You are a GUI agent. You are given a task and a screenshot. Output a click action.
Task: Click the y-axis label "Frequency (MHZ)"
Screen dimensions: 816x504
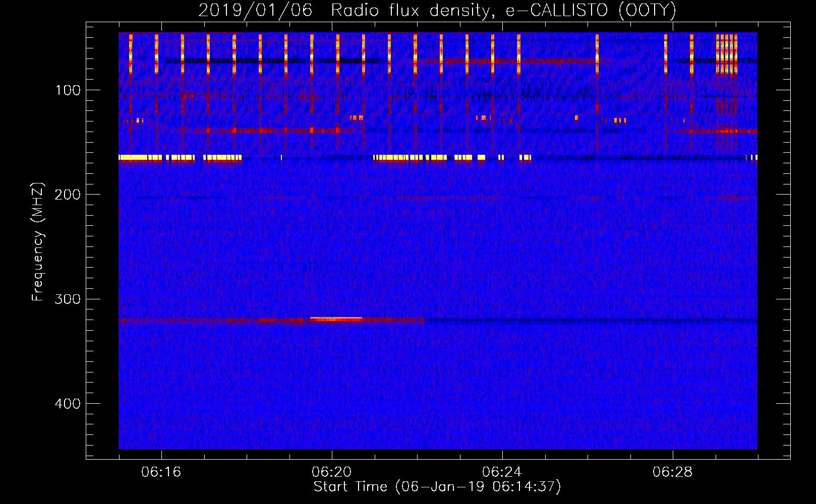(x=38, y=241)
